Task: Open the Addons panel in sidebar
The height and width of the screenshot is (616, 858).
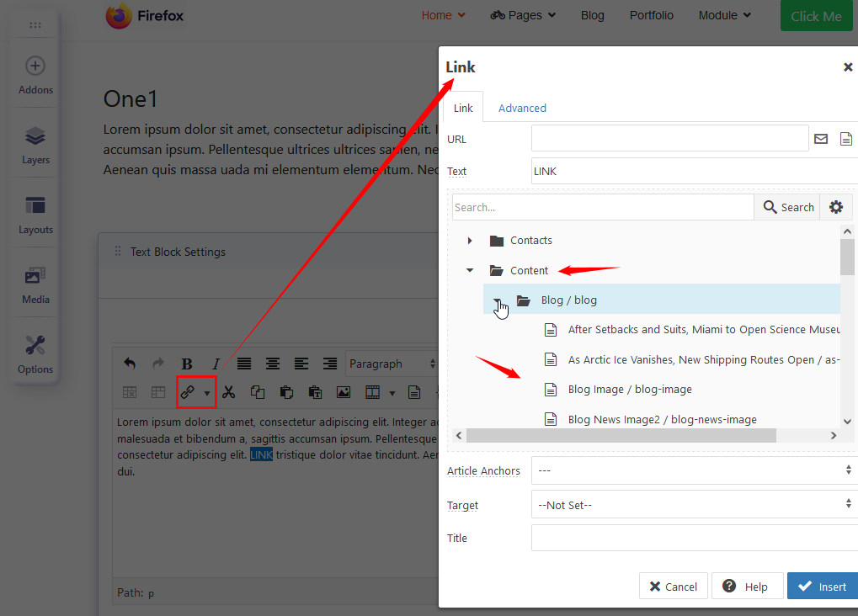Action: 35,75
